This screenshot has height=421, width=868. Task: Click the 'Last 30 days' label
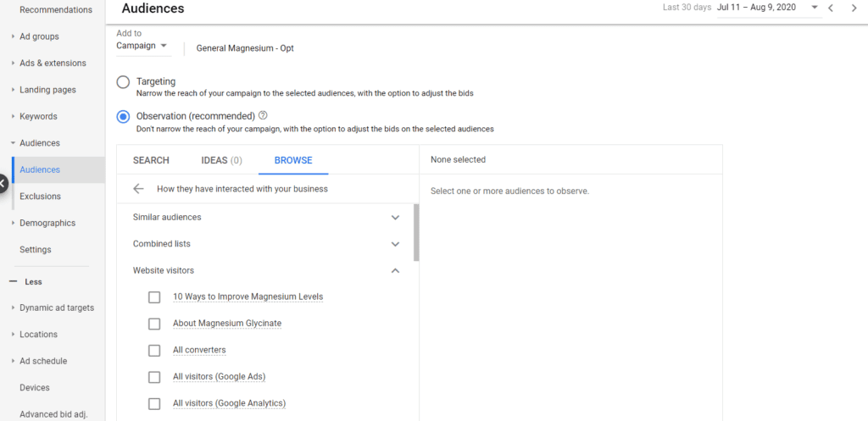tap(687, 8)
